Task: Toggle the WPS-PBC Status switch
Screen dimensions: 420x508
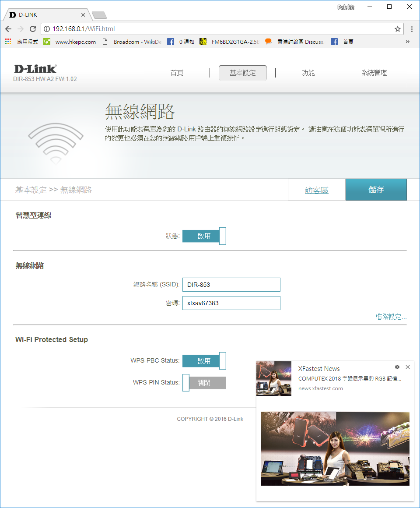Action: point(204,361)
